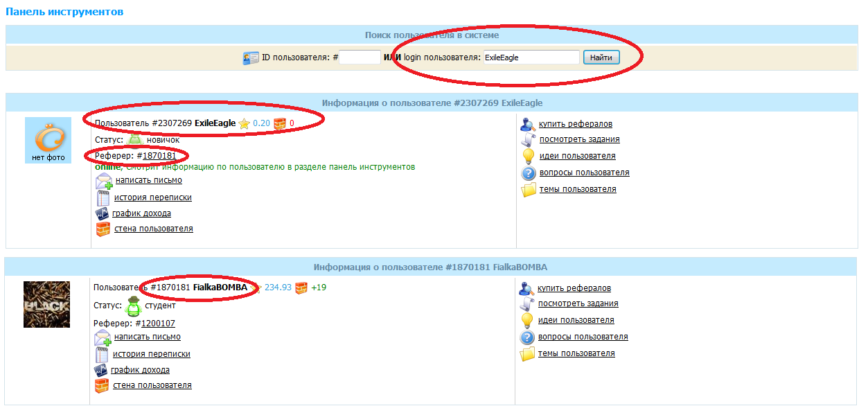Click header 'Поиск пользователя в системе'
The height and width of the screenshot is (415, 868).
[432, 35]
